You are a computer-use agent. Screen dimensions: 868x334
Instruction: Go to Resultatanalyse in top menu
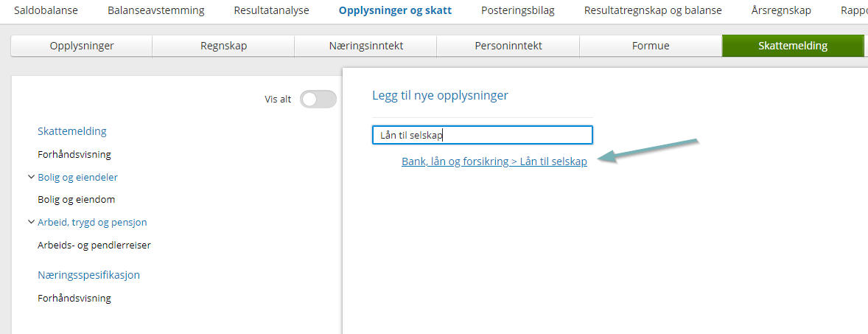[x=271, y=10]
